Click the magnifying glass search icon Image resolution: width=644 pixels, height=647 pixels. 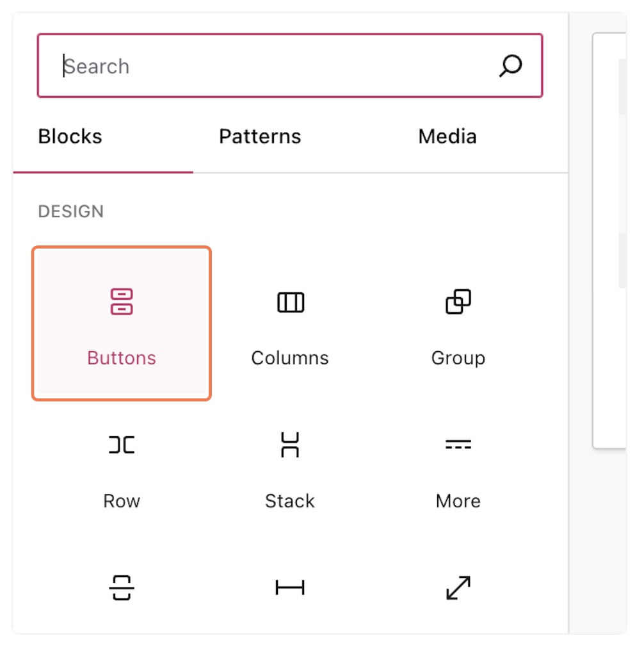510,66
